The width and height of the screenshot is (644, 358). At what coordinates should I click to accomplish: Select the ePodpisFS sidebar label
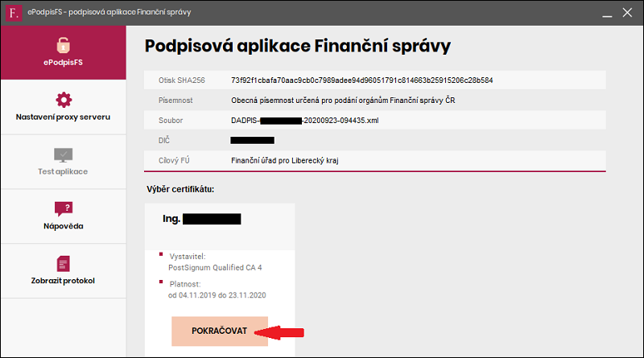[63, 63]
